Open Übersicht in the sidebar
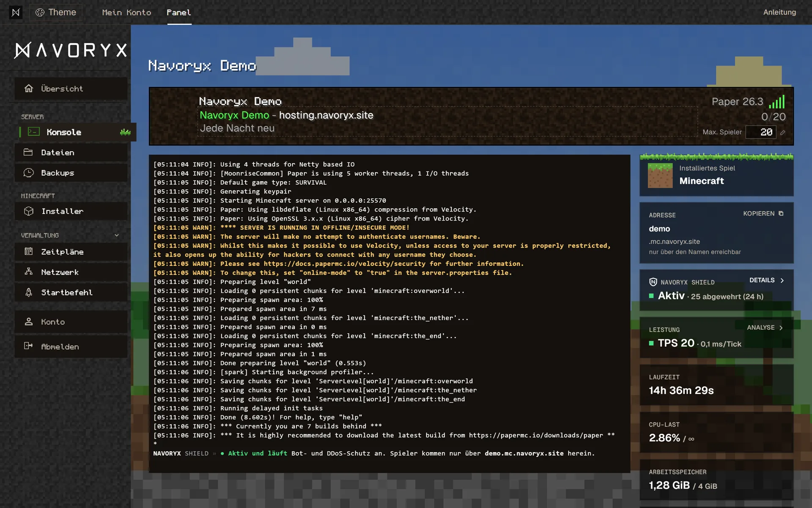Image resolution: width=812 pixels, height=508 pixels. (71, 88)
